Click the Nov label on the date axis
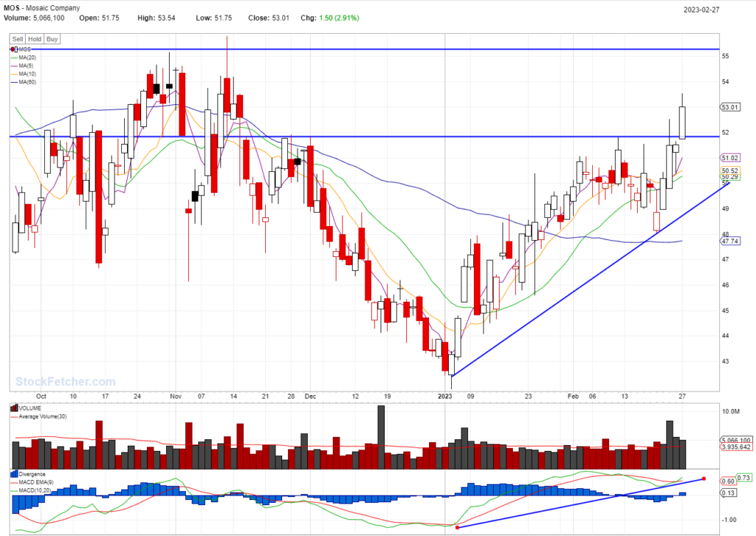 click(176, 396)
